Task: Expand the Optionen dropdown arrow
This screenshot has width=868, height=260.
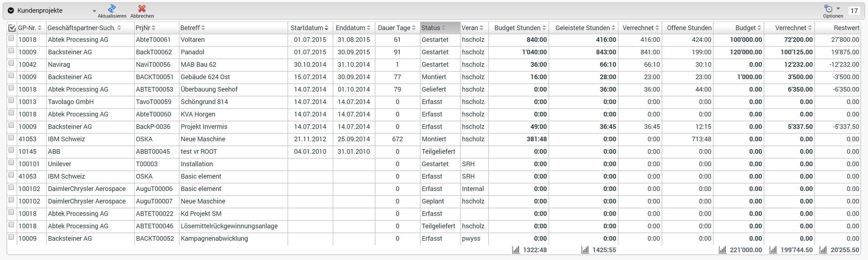Action: tap(838, 9)
